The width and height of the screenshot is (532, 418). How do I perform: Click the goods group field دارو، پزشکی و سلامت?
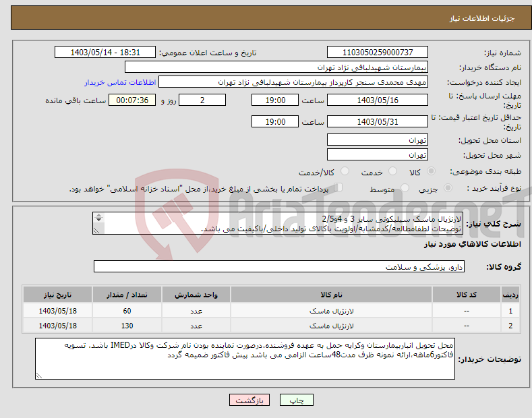[279, 267]
